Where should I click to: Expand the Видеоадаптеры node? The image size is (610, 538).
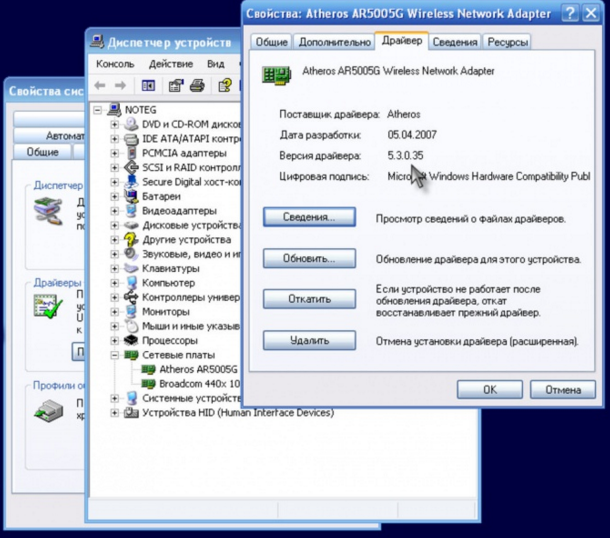(114, 211)
